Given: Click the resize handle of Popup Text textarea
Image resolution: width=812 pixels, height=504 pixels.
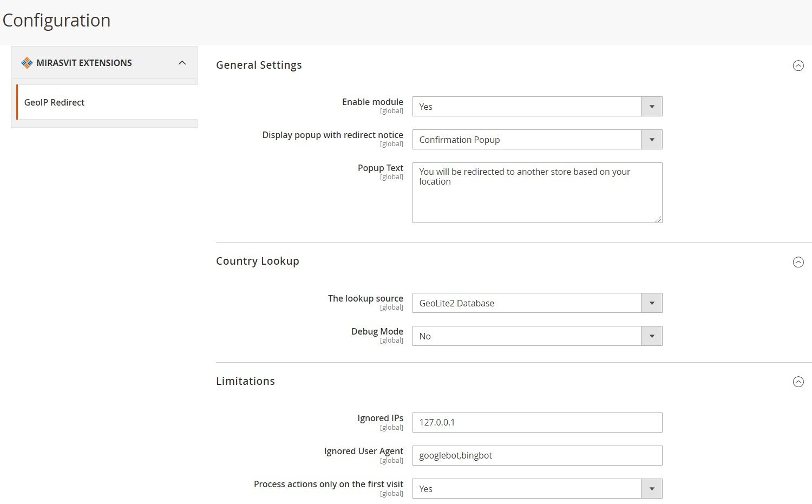Looking at the screenshot, I should [x=658, y=219].
